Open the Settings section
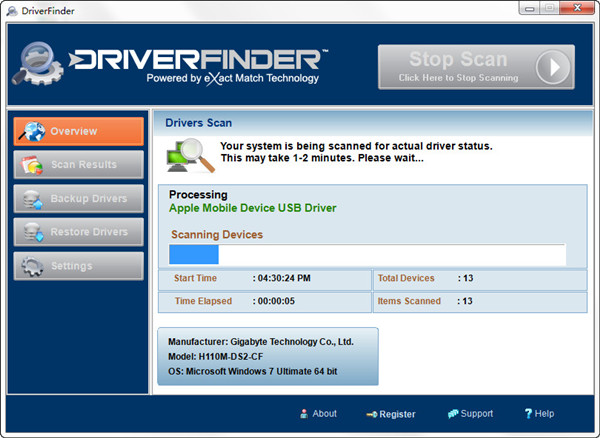 (x=78, y=266)
